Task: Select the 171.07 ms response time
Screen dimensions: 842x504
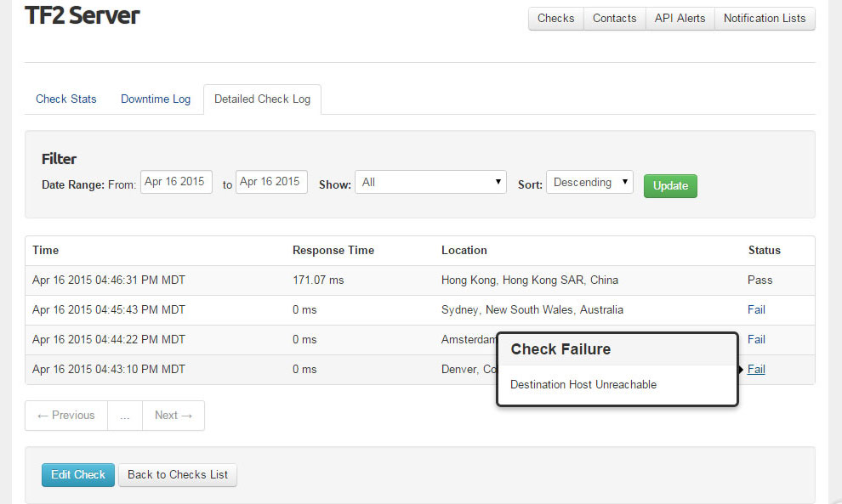Action: pos(318,280)
